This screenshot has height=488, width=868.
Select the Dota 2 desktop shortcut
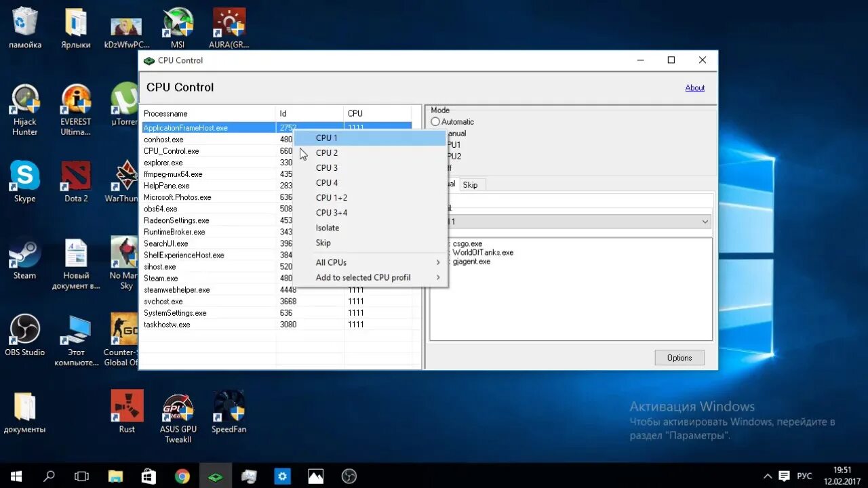pos(76,182)
